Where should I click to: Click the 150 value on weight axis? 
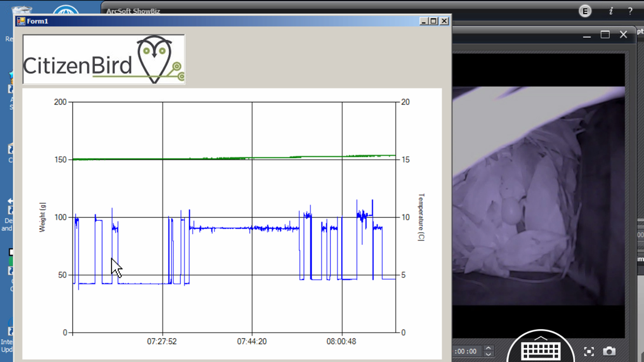click(x=60, y=160)
